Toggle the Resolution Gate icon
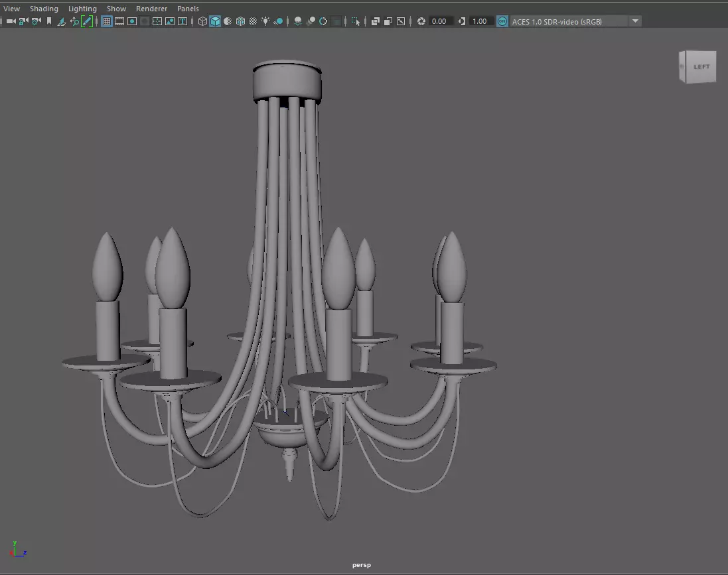728x575 pixels. (x=132, y=21)
